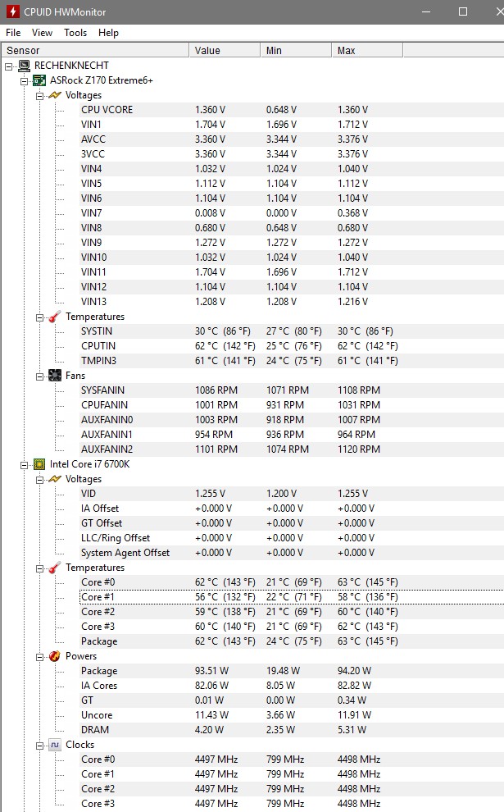The image size is (504, 812).
Task: Click the motherboard Temperatures thermometer icon
Action: pyautogui.click(x=55, y=317)
